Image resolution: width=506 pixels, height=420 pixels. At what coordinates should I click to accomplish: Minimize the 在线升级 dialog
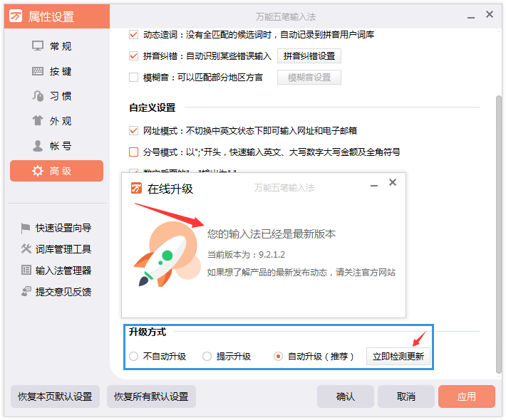374,185
